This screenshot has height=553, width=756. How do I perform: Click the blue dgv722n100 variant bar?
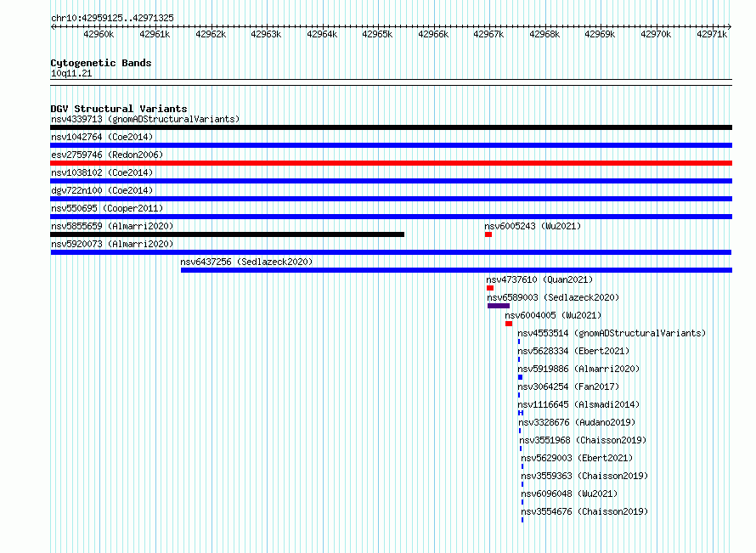point(391,199)
